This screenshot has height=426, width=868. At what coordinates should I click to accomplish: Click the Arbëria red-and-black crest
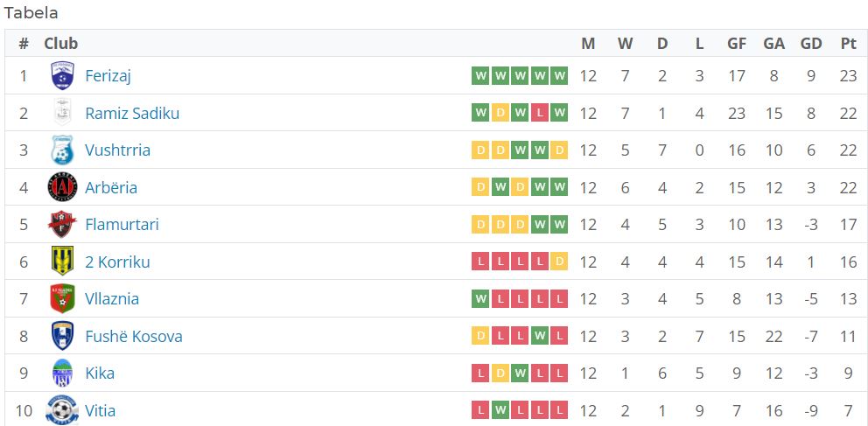click(x=62, y=187)
